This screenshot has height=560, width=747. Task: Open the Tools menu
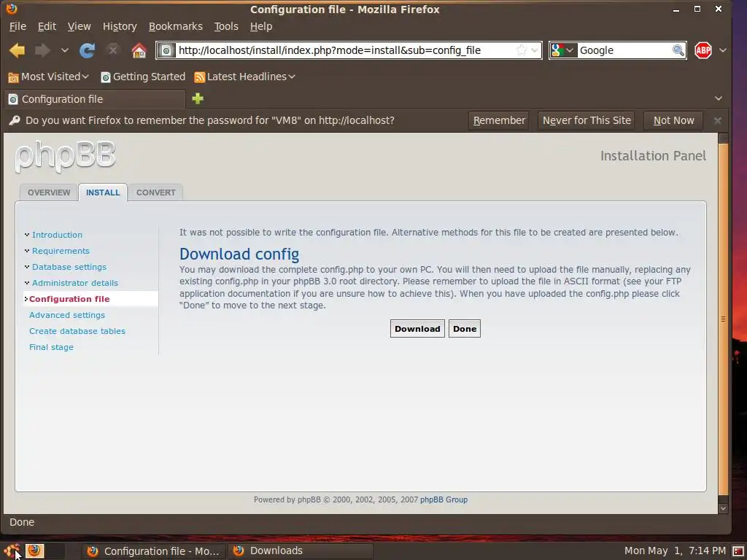(226, 26)
